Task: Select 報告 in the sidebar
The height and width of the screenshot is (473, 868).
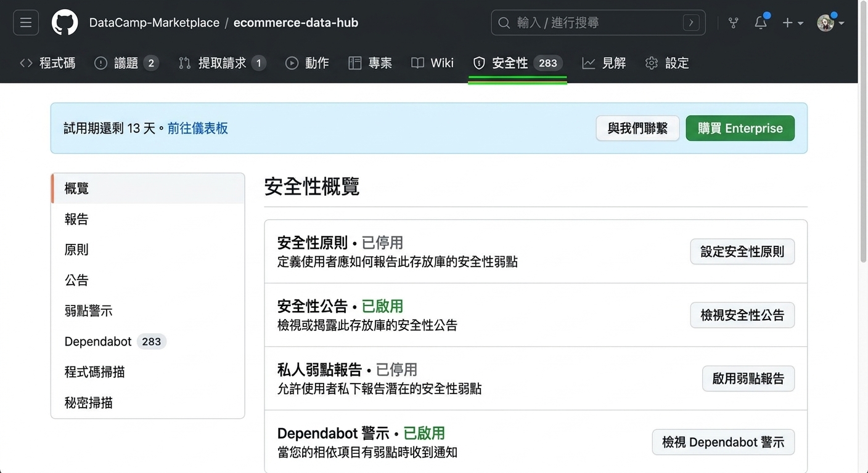Action: tap(148, 219)
